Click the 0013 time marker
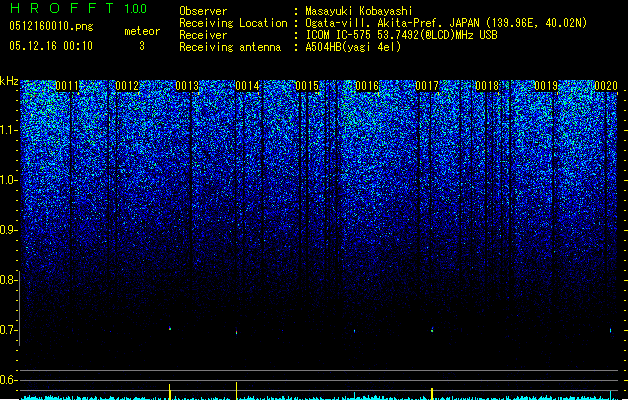 (187, 86)
